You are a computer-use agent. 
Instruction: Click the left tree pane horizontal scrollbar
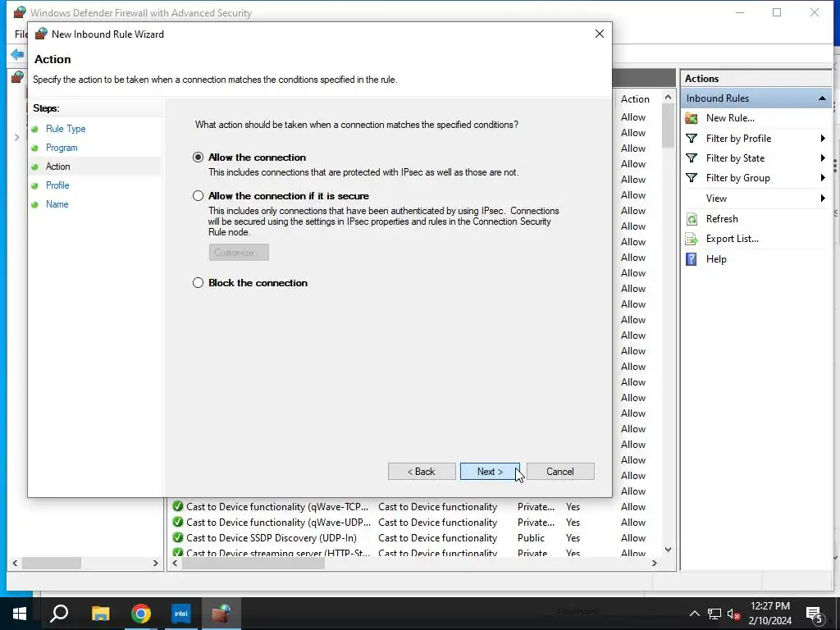tap(52, 563)
